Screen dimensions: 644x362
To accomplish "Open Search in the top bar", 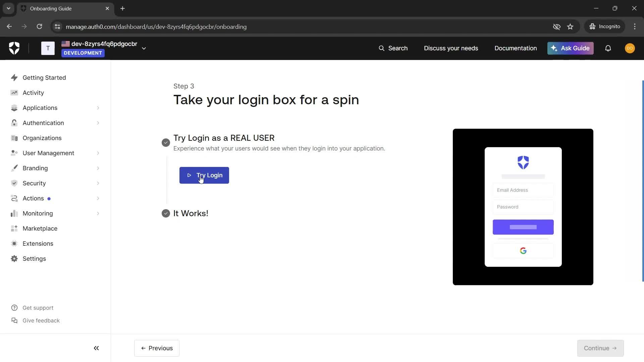I will [x=393, y=48].
